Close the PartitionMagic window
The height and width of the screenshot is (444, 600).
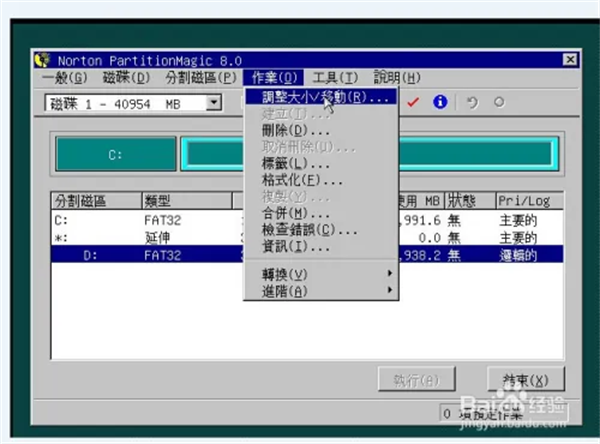point(570,60)
